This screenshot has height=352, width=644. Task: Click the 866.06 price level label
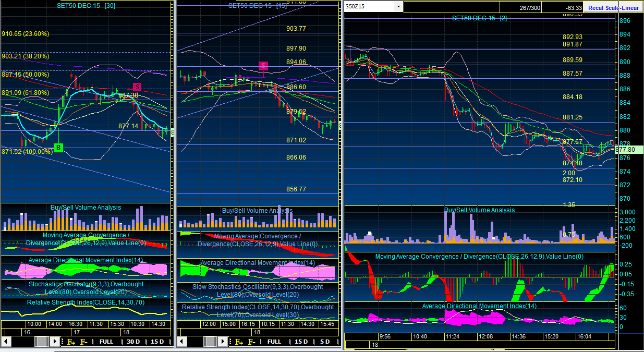(x=296, y=157)
